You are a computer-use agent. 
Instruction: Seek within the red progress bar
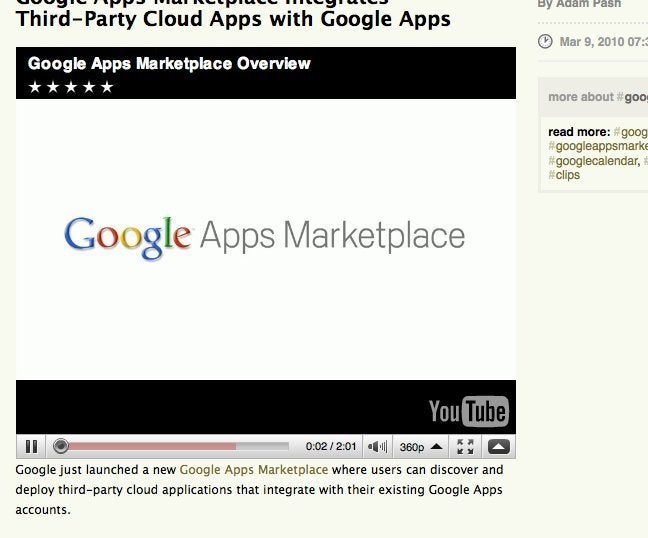152,446
